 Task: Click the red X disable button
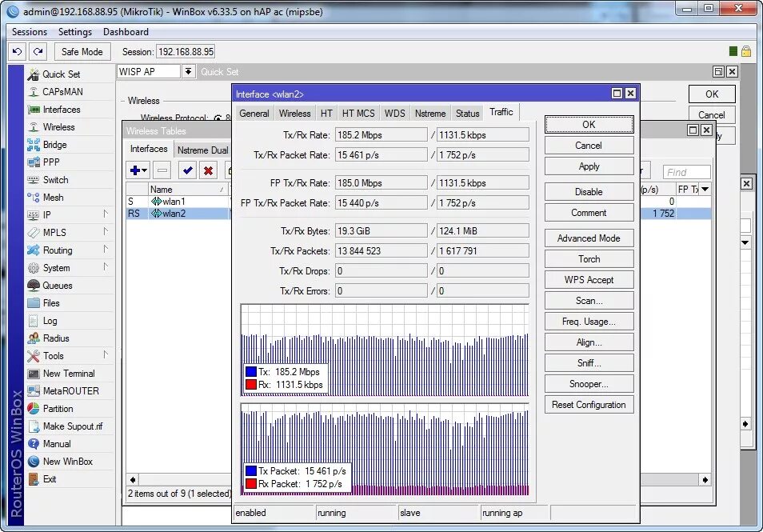pyautogui.click(x=208, y=170)
